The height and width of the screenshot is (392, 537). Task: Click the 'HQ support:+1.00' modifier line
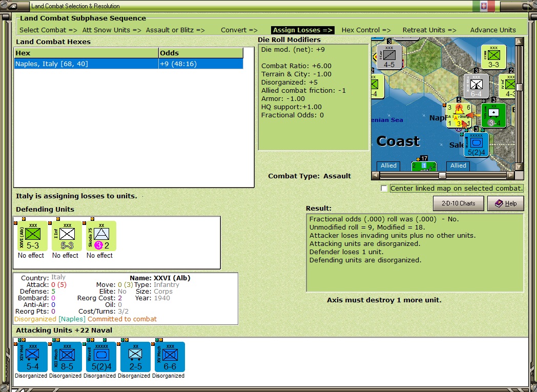pyautogui.click(x=292, y=107)
